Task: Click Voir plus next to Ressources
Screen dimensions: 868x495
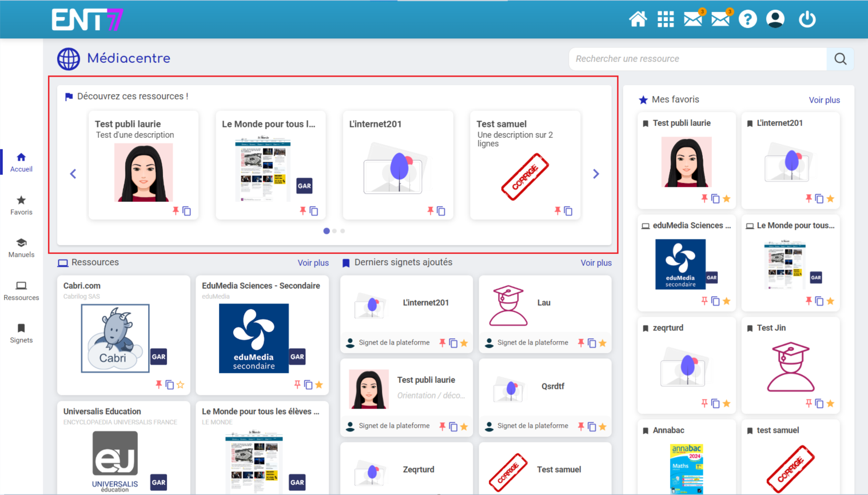Action: pos(313,263)
